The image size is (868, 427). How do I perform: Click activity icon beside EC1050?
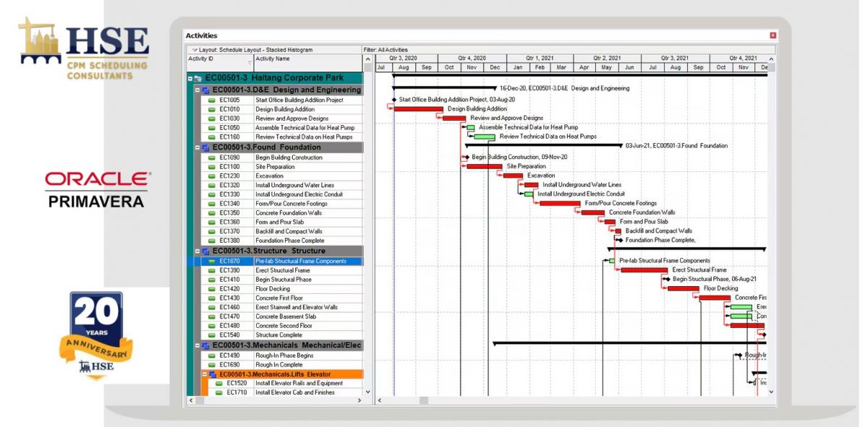pos(212,128)
